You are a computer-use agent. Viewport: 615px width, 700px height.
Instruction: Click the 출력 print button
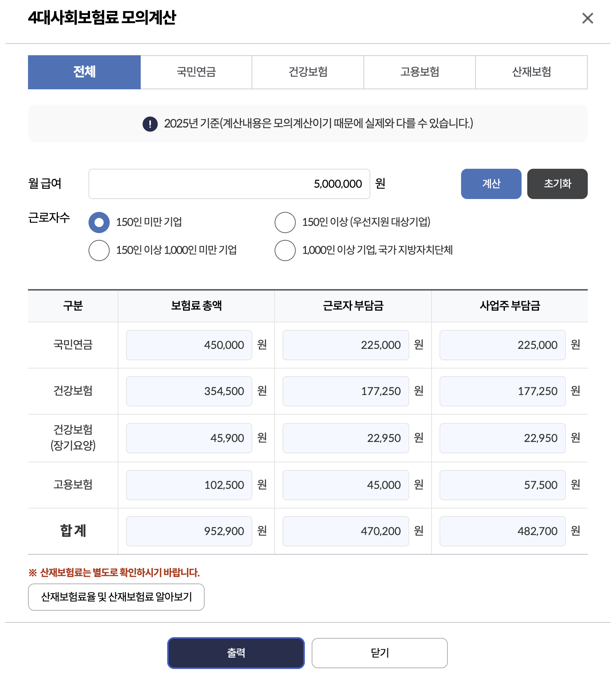coord(236,653)
